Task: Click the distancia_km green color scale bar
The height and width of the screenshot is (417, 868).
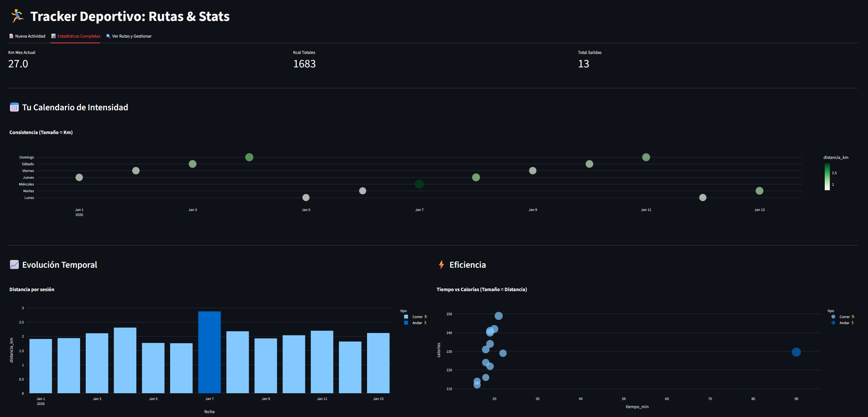Action: [827, 177]
